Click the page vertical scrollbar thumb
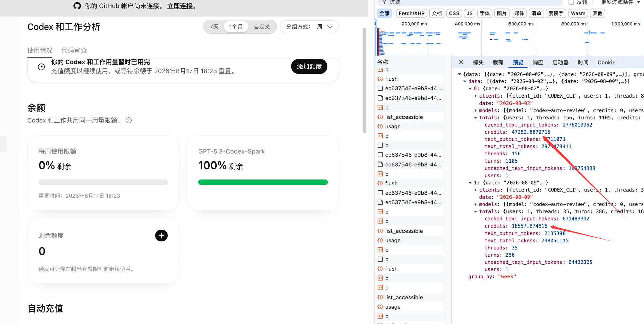Image resolution: width=644 pixels, height=324 pixels. [364, 80]
